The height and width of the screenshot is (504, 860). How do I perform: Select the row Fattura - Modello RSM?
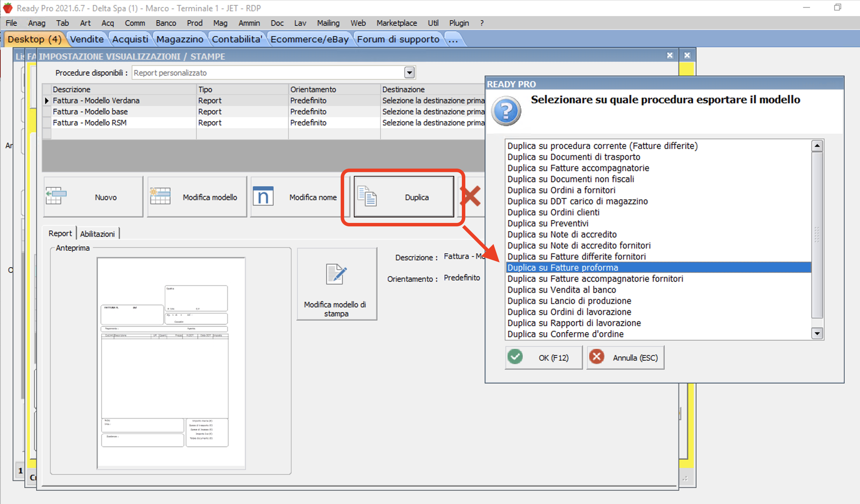coord(263,123)
